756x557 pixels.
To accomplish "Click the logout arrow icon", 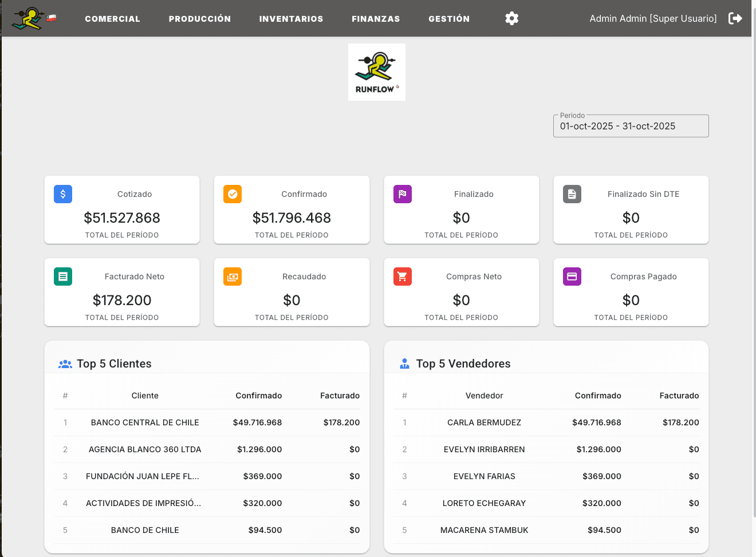I will click(x=735, y=18).
